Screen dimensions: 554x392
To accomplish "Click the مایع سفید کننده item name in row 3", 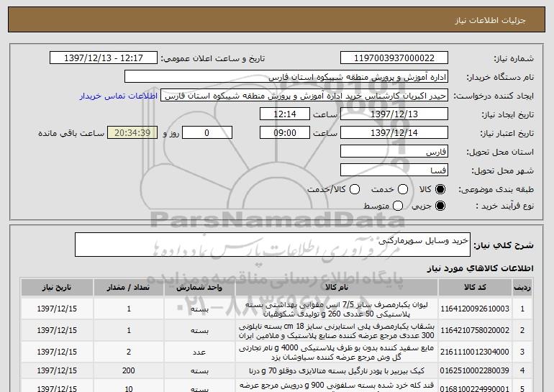I will [x=337, y=352].
